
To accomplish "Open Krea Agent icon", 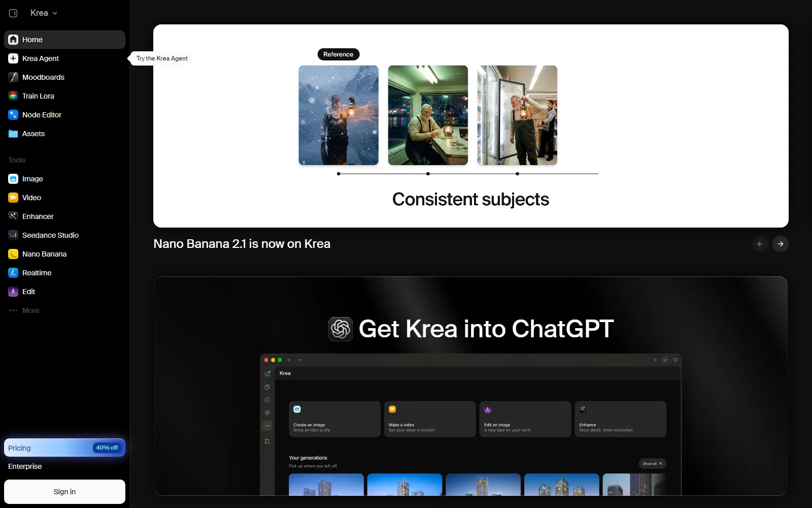I will pyautogui.click(x=13, y=58).
